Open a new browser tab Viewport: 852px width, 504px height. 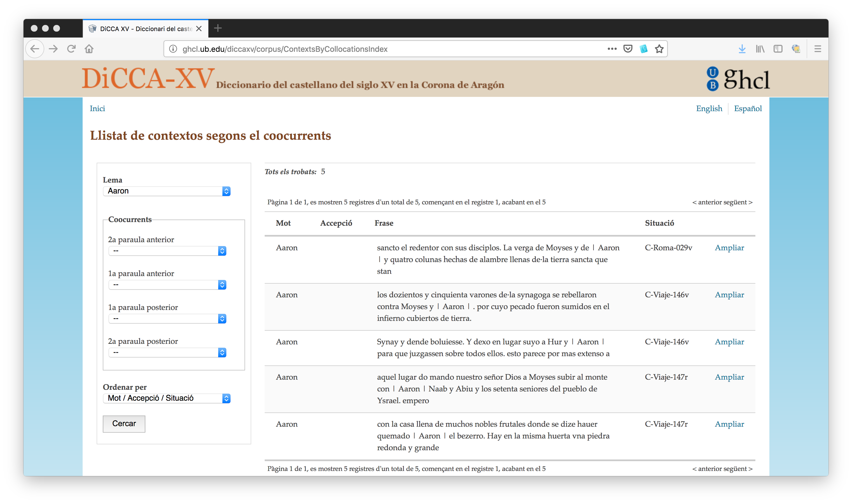pyautogui.click(x=218, y=29)
